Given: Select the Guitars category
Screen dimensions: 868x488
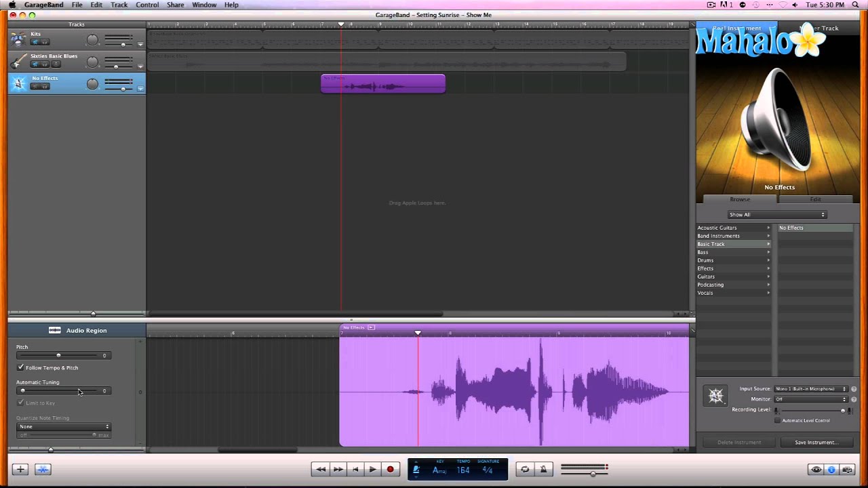Looking at the screenshot, I should point(734,277).
